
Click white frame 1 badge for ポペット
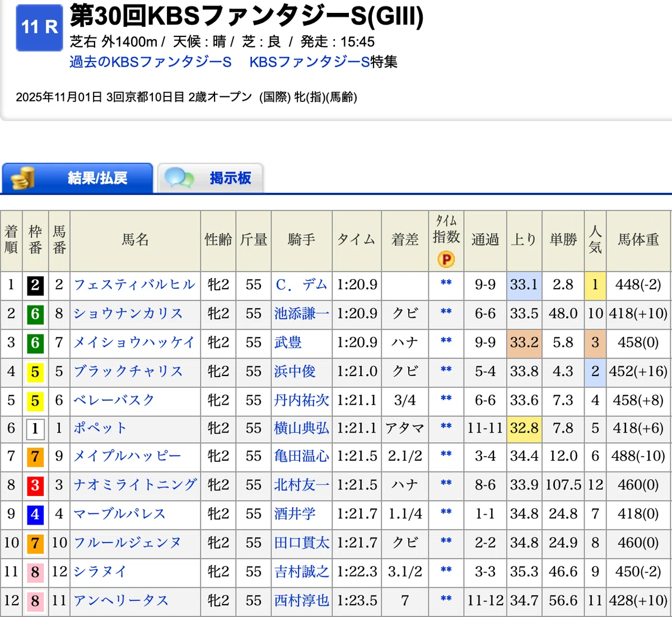click(35, 429)
